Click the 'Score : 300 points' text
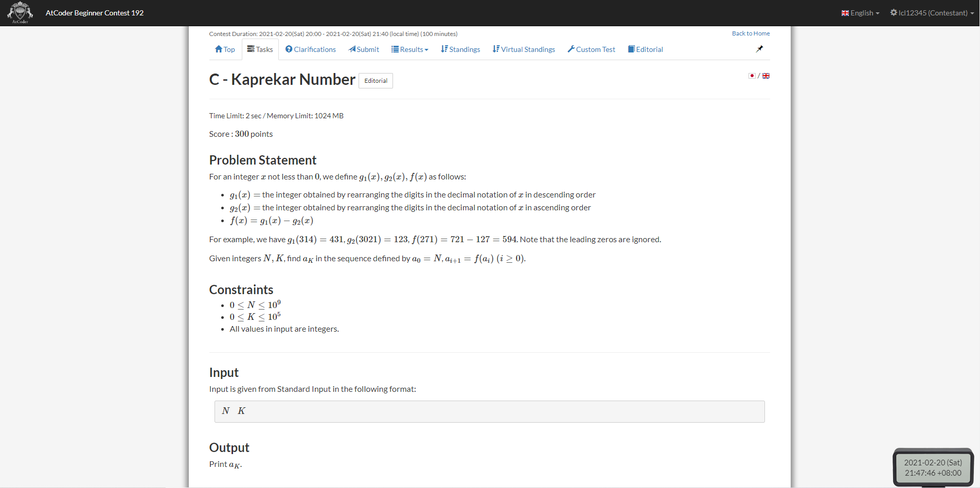The width and height of the screenshot is (980, 488). [x=241, y=134]
